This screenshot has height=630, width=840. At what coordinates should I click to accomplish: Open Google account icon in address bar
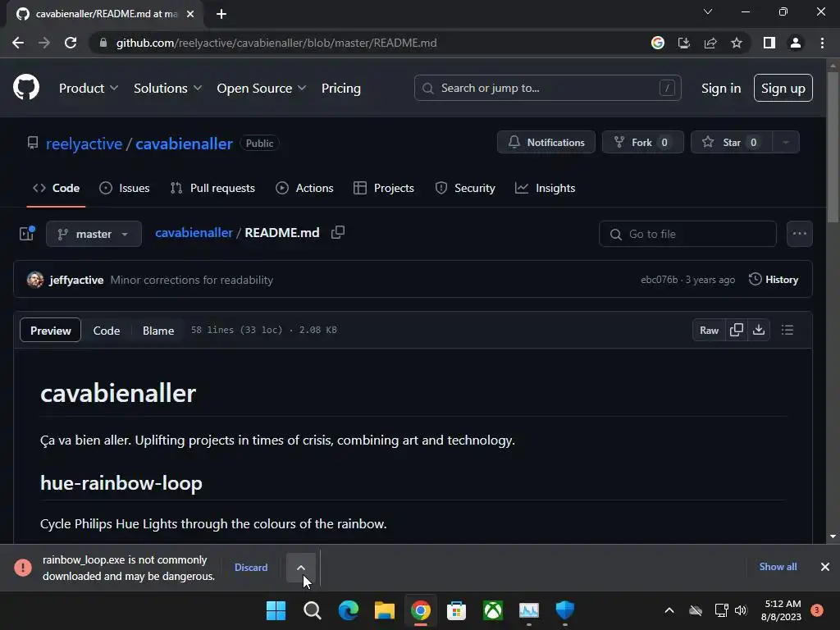658,43
